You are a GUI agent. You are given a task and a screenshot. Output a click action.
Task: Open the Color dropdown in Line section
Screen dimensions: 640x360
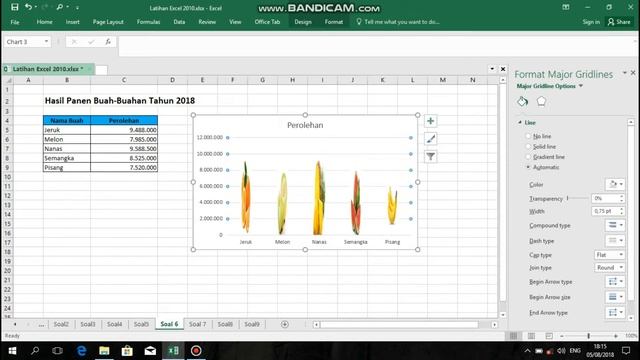[615, 184]
